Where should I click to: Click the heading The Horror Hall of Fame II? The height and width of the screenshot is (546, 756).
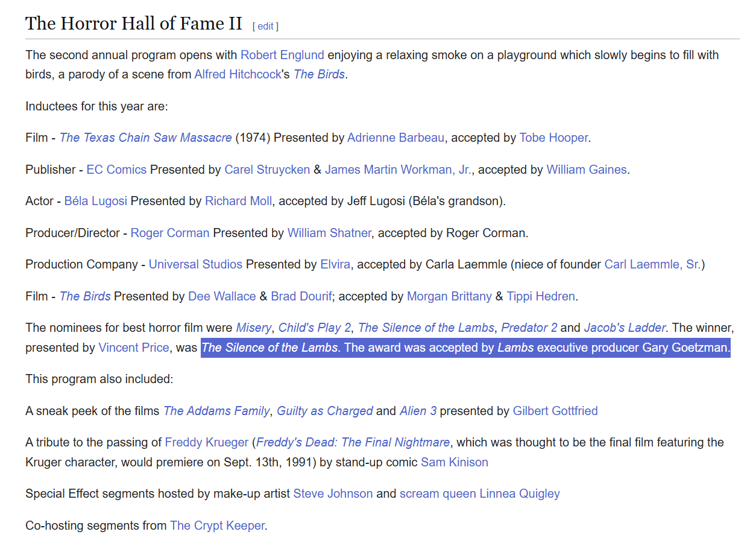point(134,24)
